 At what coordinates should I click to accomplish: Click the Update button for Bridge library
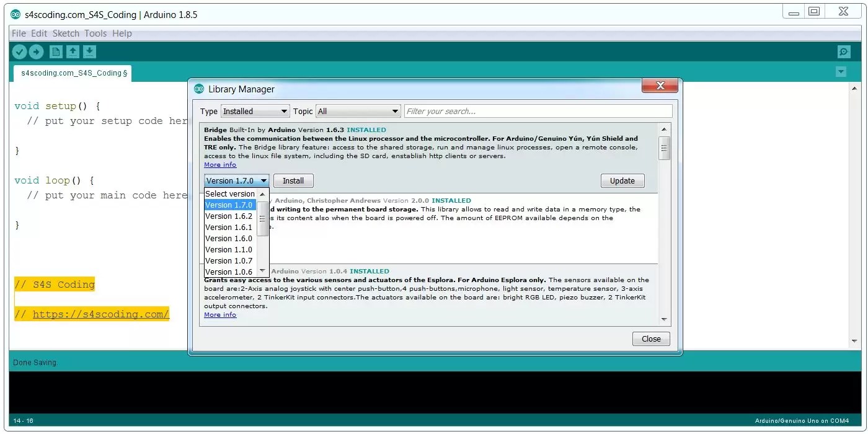[x=622, y=180]
